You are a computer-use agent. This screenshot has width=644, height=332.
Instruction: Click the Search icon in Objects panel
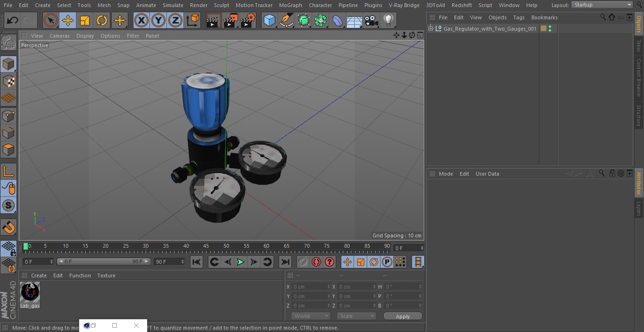(603, 17)
